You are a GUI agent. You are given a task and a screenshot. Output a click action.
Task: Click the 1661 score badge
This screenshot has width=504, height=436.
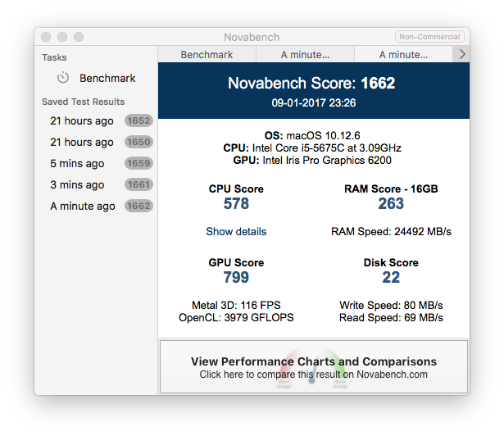point(138,184)
